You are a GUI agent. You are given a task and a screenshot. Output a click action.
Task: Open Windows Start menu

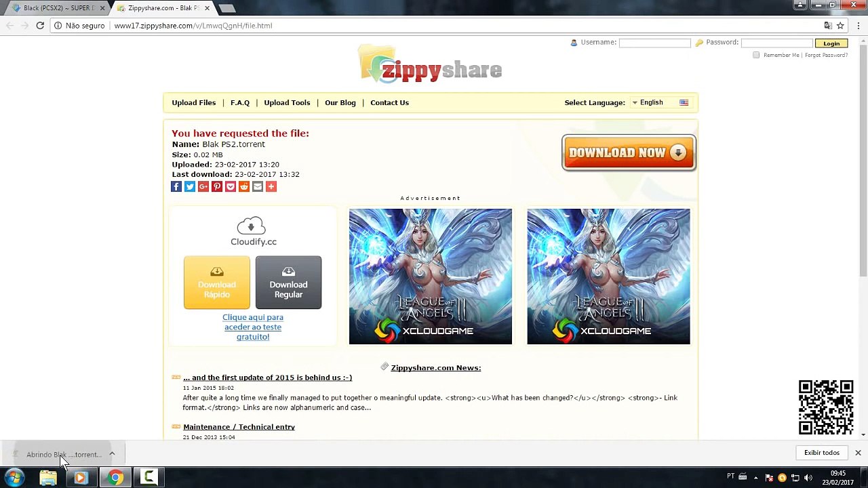[x=14, y=478]
